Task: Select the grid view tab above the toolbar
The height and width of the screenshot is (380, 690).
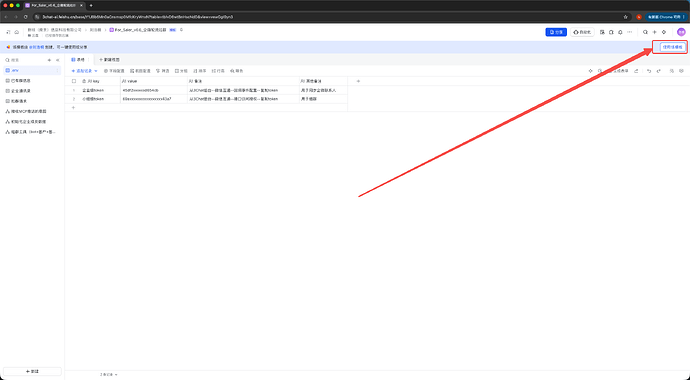Action: (78, 59)
